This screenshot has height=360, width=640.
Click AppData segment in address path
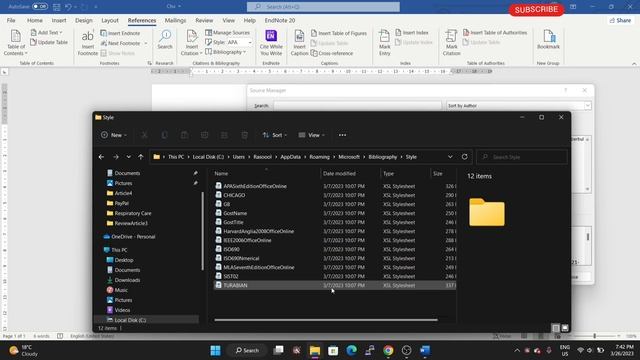(x=290, y=157)
